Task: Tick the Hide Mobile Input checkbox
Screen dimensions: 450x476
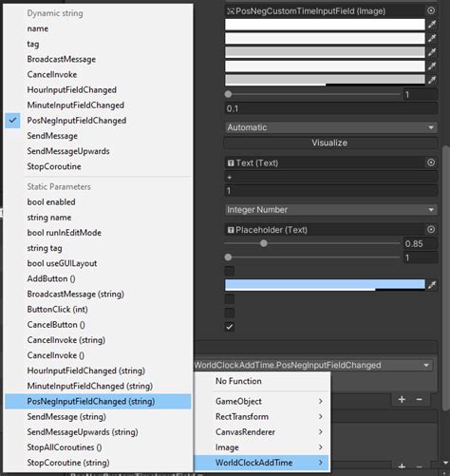Action: (230, 298)
